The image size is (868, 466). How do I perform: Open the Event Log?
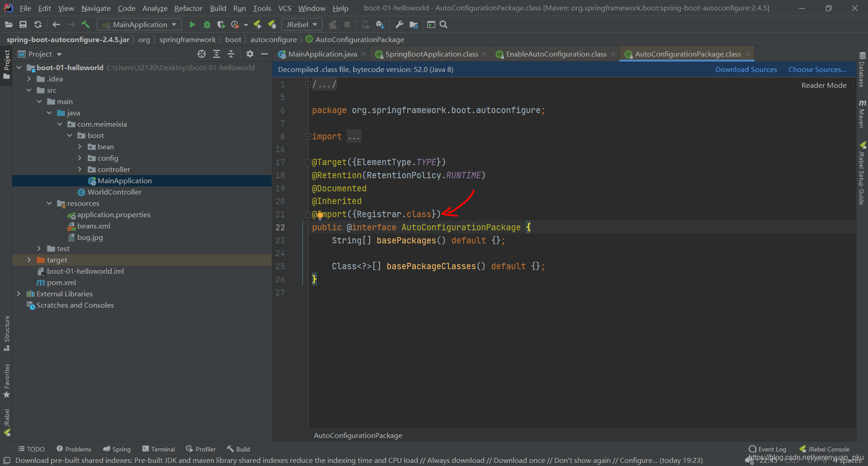[767, 449]
